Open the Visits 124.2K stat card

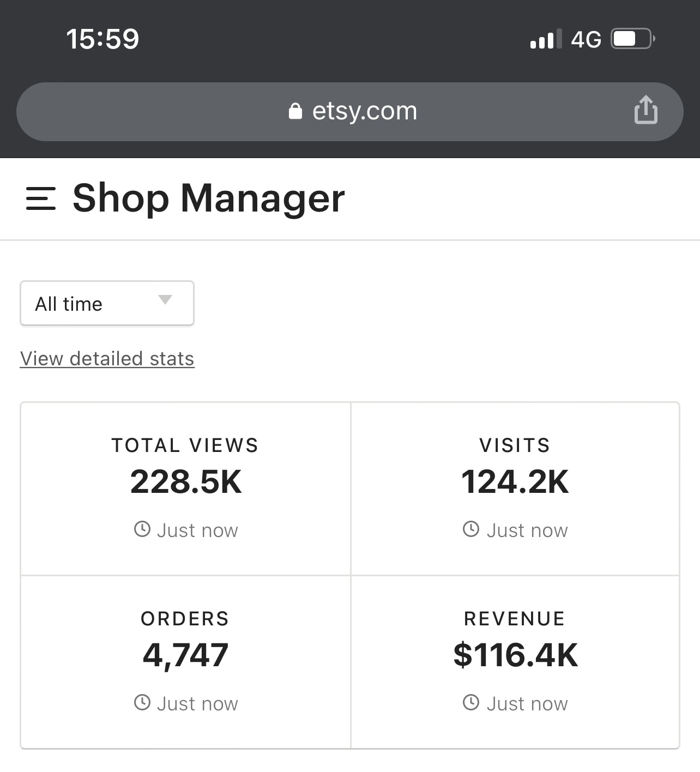[x=515, y=488]
